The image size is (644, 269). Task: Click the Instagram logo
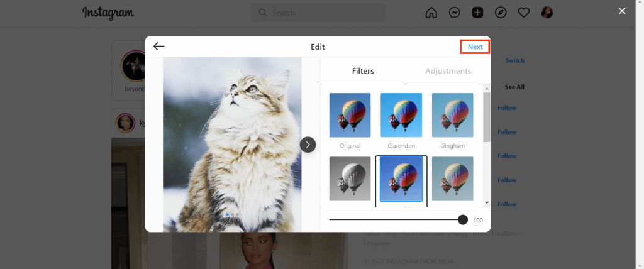[x=108, y=13]
